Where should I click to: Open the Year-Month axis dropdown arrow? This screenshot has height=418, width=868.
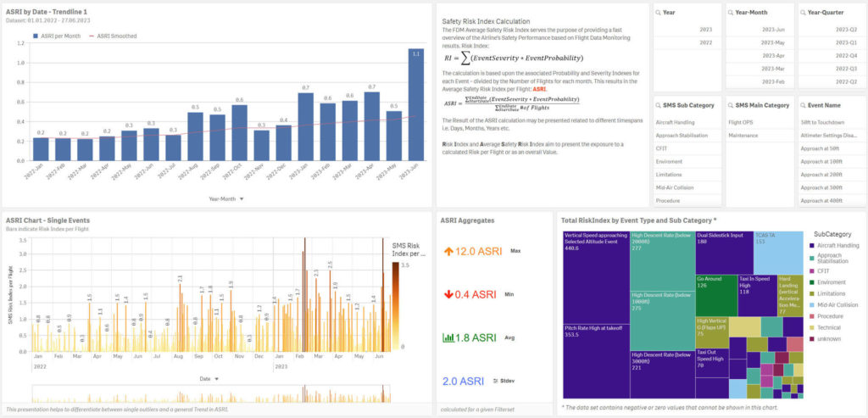(x=242, y=198)
